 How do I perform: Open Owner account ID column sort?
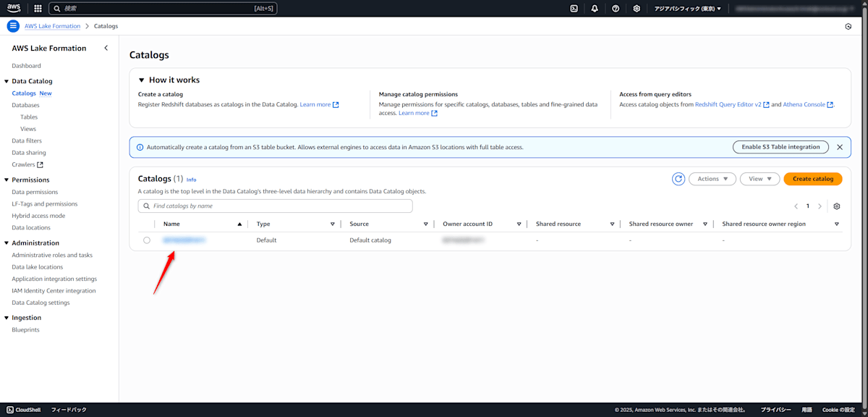click(519, 224)
